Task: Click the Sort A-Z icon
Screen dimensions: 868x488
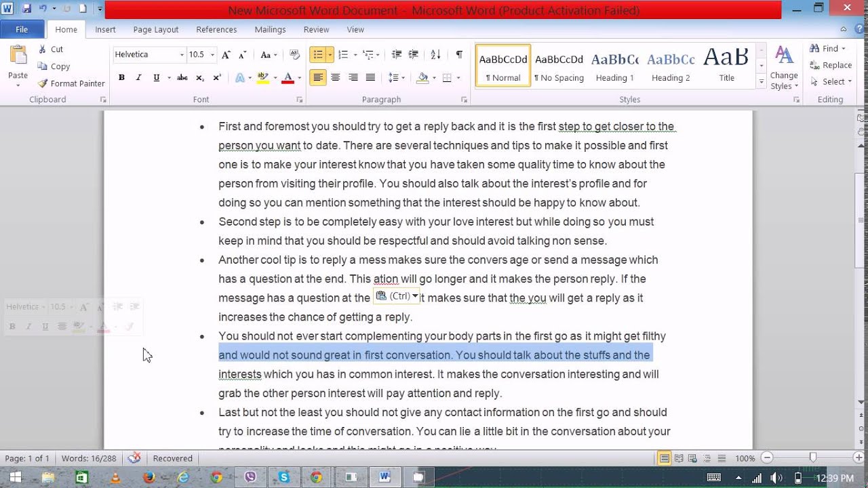Action: coord(435,55)
